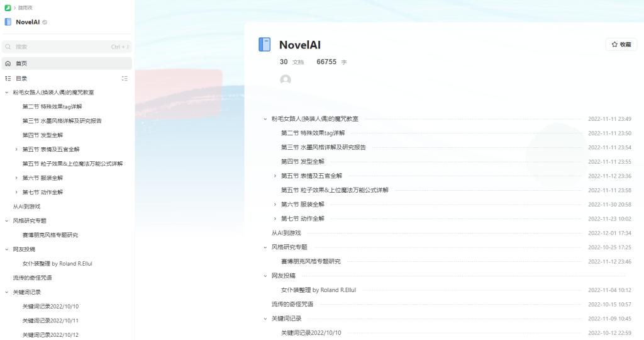Collapse 关键词记录 in sidebar
Viewport: 644px width, 340px height.
6,292
